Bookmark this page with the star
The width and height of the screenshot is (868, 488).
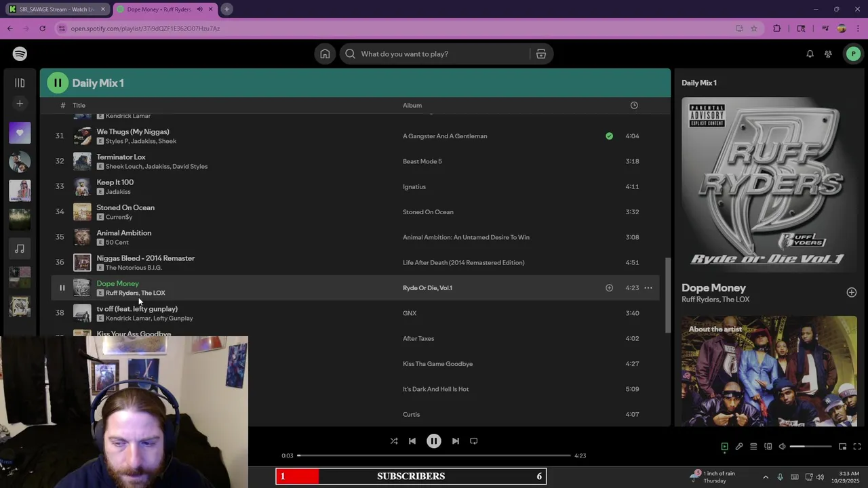pyautogui.click(x=754, y=28)
